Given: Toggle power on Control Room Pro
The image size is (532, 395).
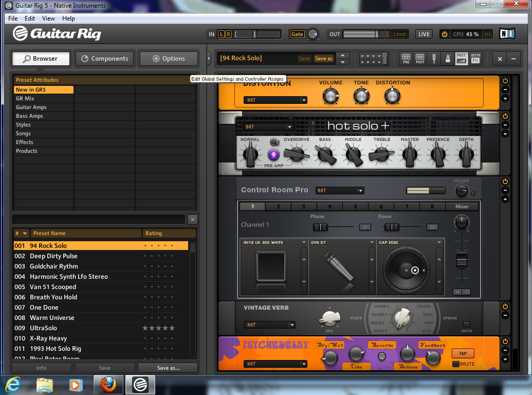Looking at the screenshot, I should point(505,182).
